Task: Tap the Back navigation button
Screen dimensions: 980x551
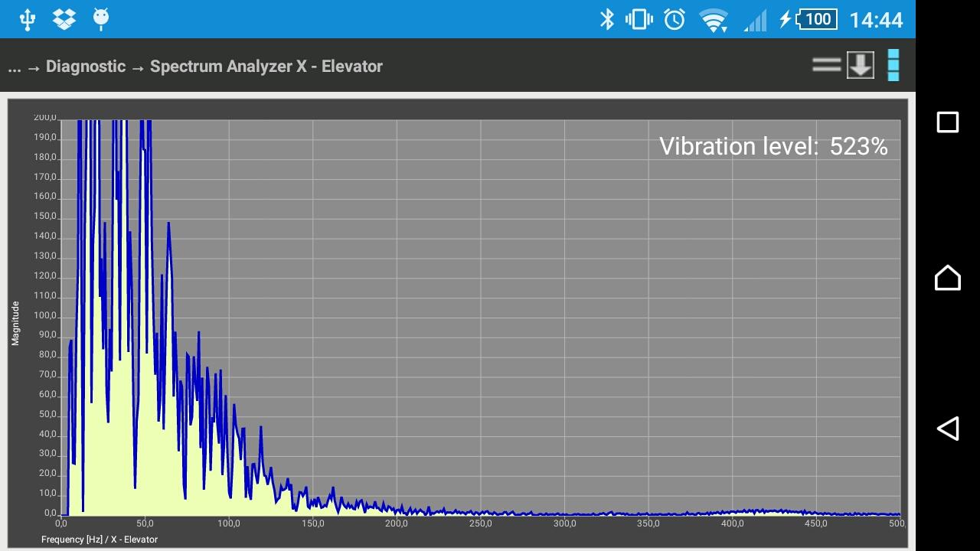Action: pos(947,429)
